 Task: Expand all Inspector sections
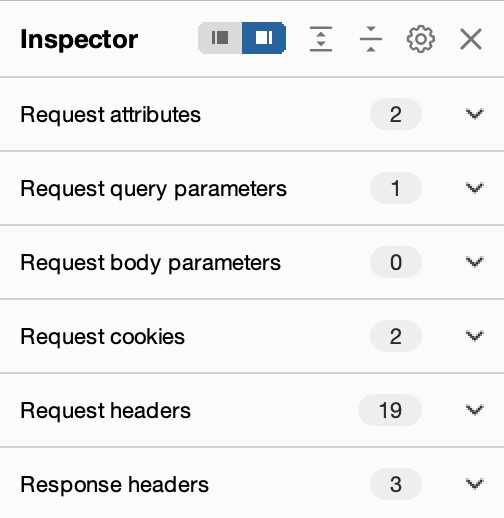[321, 39]
